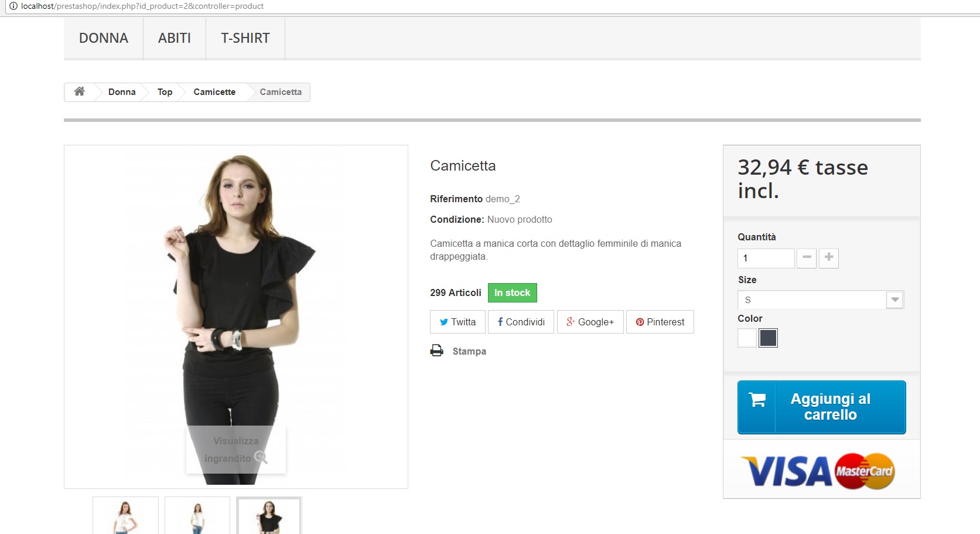
Task: Go to Donna in breadcrumb
Action: click(x=122, y=92)
